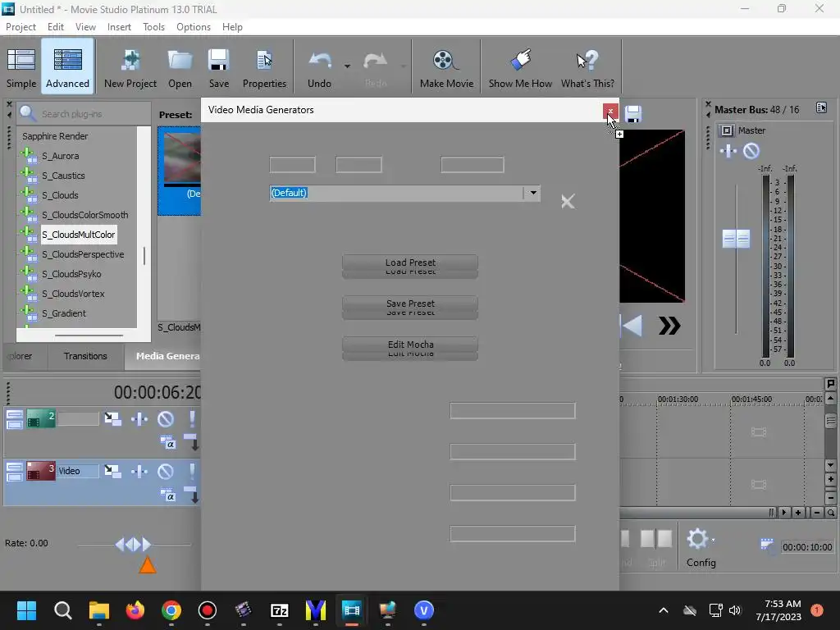
Task: Select S_Clouds in the plug-in list
Action: (60, 195)
